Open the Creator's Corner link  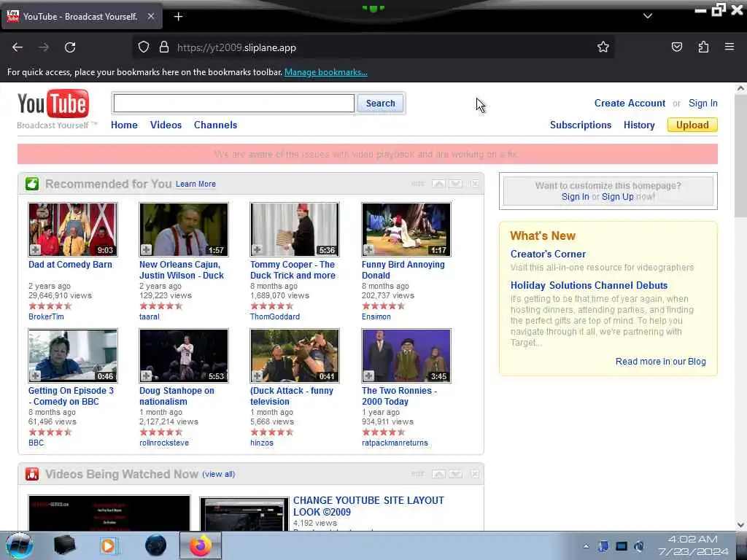pos(548,254)
